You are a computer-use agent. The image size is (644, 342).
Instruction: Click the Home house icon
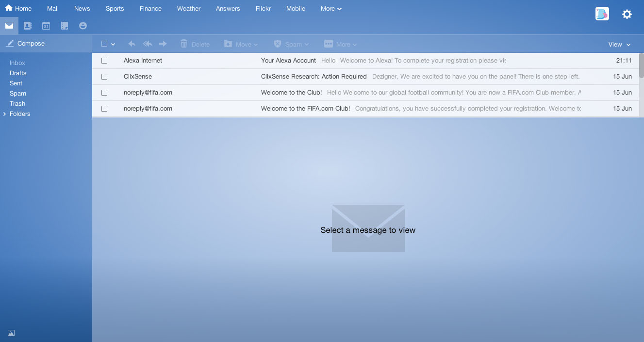(9, 8)
